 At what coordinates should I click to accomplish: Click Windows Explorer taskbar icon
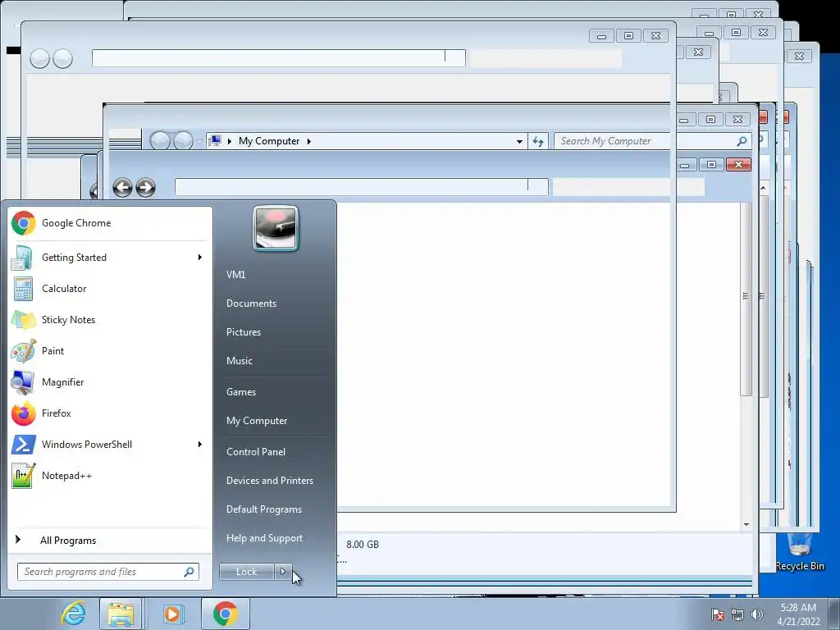[121, 614]
